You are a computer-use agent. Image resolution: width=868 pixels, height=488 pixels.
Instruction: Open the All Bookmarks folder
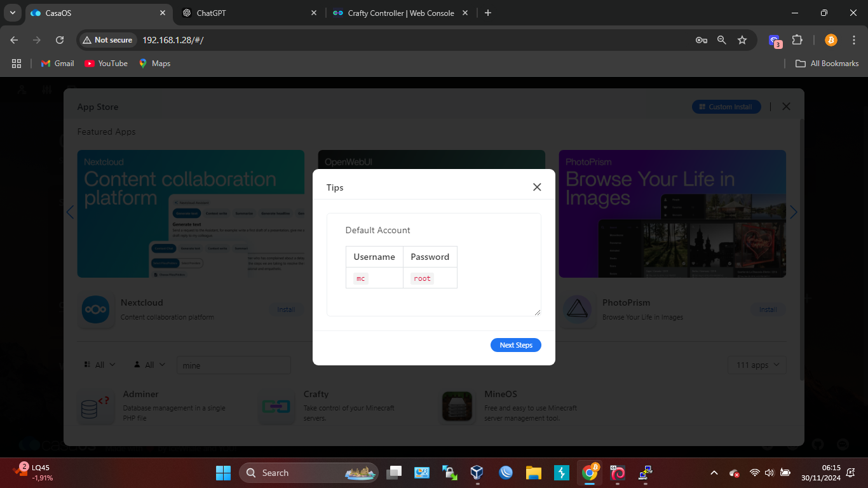[827, 64]
